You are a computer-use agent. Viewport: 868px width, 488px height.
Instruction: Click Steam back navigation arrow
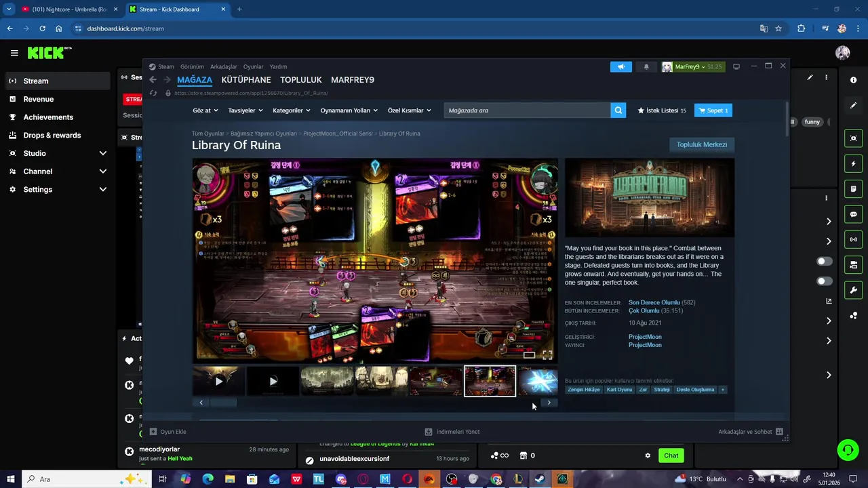point(153,80)
